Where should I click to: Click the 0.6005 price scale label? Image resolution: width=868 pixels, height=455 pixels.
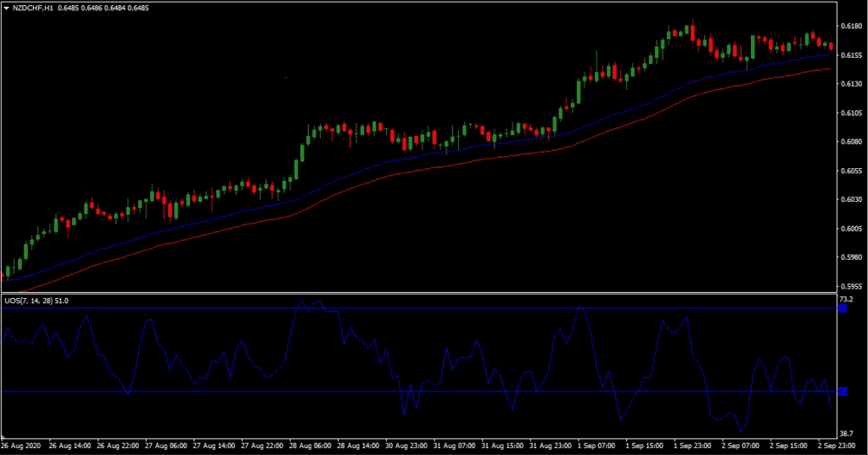(849, 229)
